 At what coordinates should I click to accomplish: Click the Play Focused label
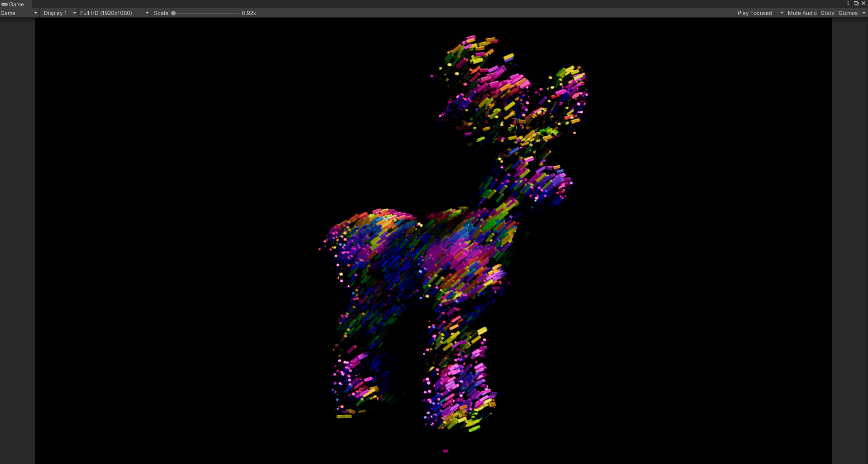pyautogui.click(x=755, y=13)
